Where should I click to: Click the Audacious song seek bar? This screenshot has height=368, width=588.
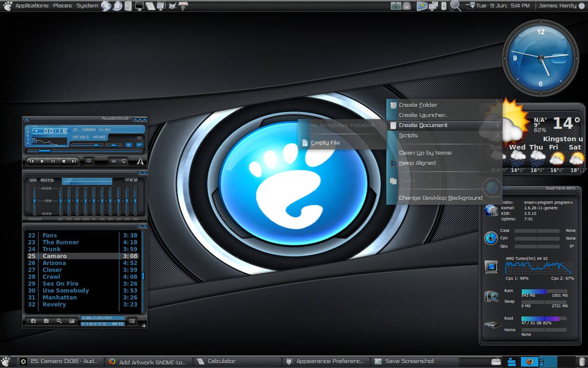(x=85, y=151)
